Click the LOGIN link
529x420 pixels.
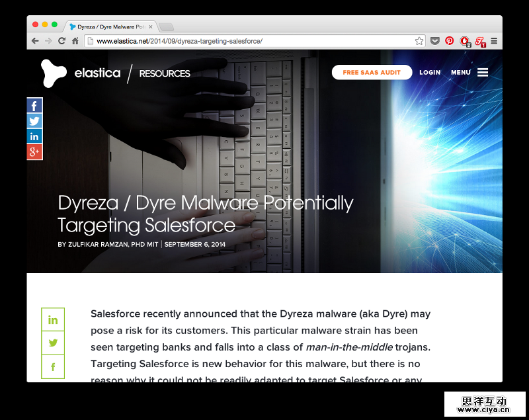[x=430, y=73]
